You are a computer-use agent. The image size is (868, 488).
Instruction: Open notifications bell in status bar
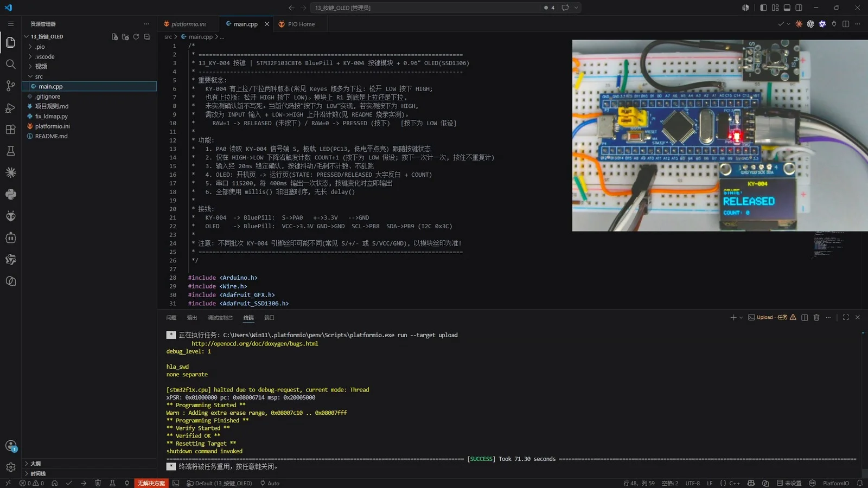[860, 483]
